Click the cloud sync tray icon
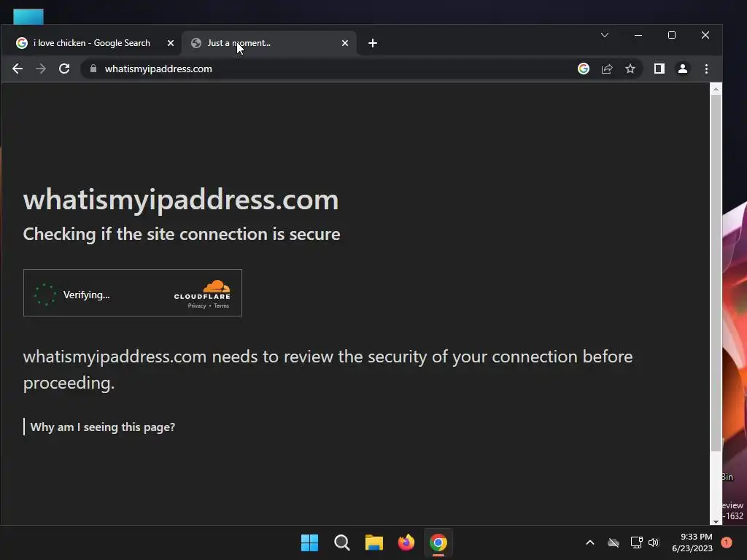The image size is (747, 560). (x=613, y=542)
